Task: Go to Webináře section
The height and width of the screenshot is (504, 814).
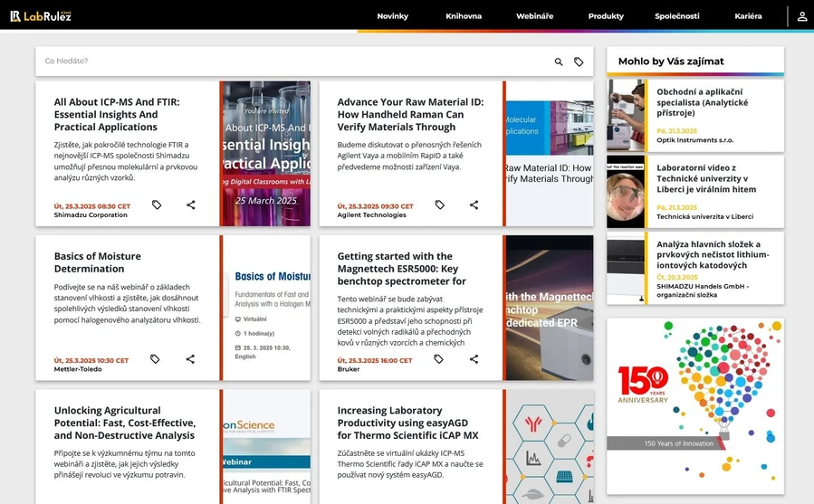Action: [535, 16]
